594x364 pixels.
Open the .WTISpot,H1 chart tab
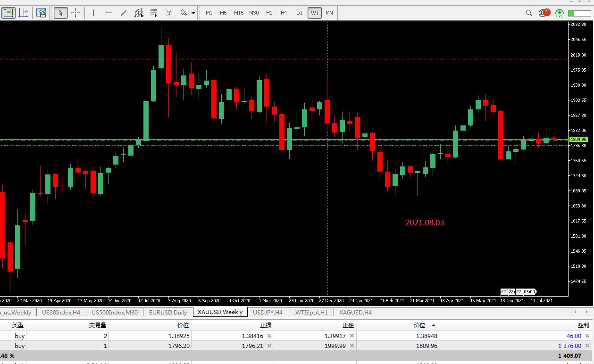coord(310,312)
